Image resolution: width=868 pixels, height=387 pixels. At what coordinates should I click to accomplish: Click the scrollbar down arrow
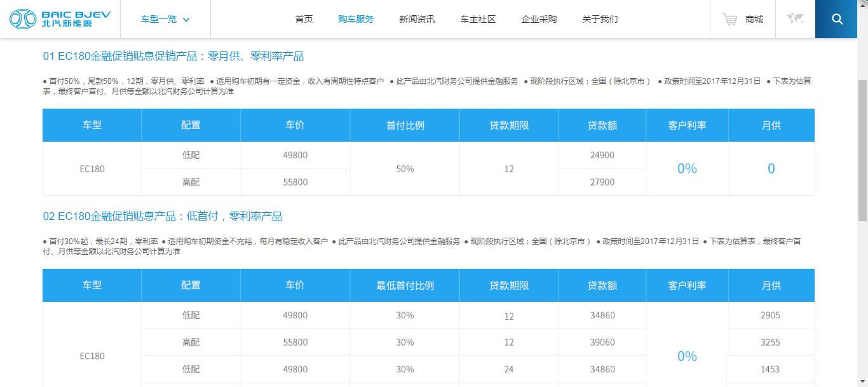click(x=863, y=381)
